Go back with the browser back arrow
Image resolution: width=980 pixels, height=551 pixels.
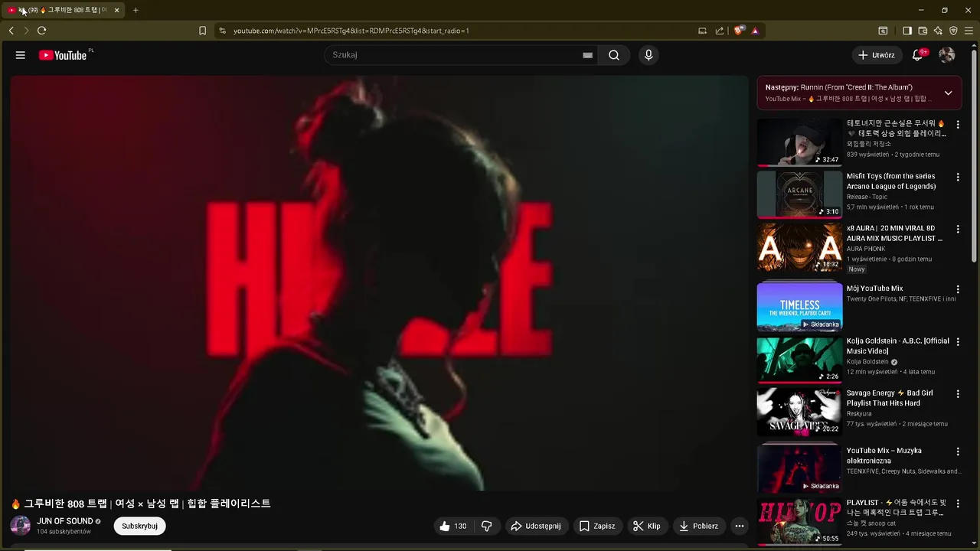coord(11,31)
